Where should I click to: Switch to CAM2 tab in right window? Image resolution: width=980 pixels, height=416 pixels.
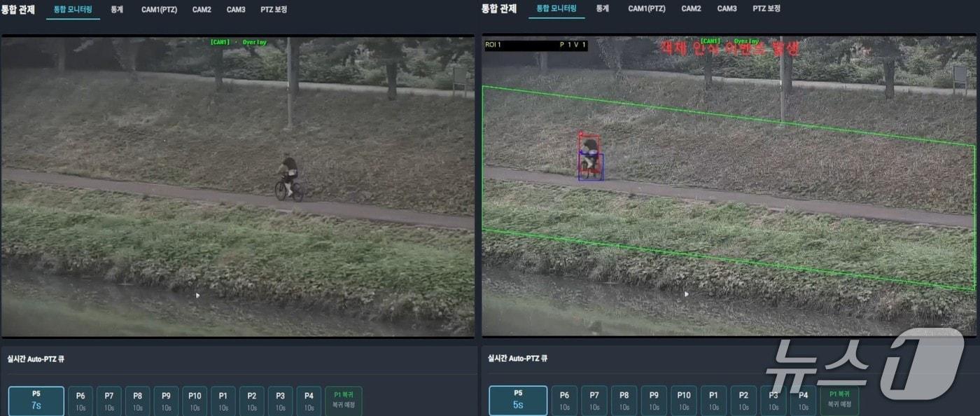coord(692,8)
